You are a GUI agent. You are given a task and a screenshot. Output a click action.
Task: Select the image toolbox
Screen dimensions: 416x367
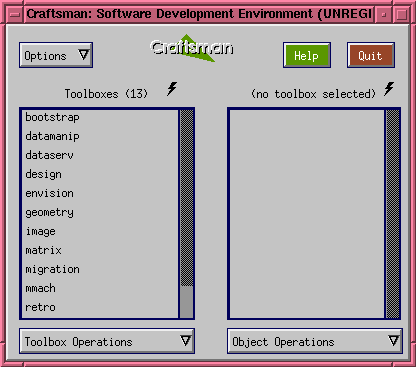(100, 231)
